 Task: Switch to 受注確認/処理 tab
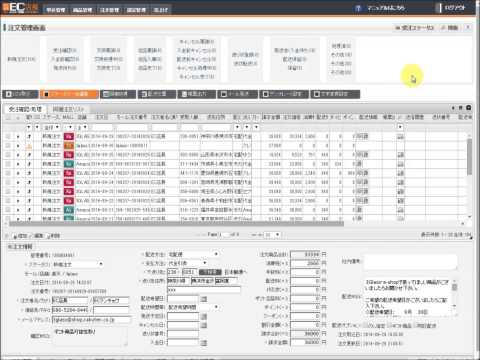click(25, 109)
